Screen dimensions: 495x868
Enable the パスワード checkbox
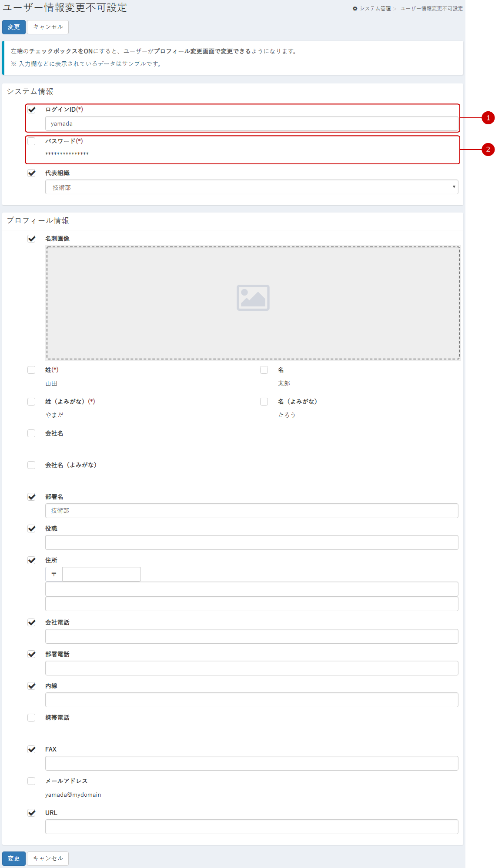coord(31,141)
